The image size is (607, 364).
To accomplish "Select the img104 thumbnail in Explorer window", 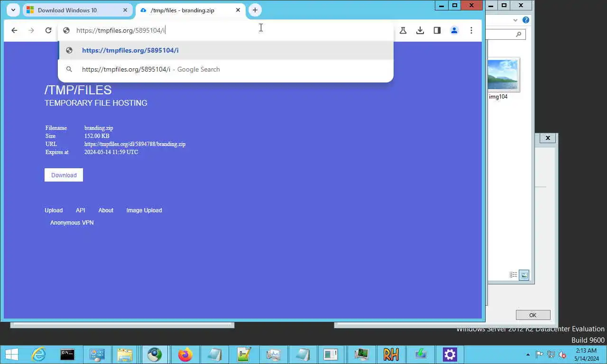I will coord(503,74).
